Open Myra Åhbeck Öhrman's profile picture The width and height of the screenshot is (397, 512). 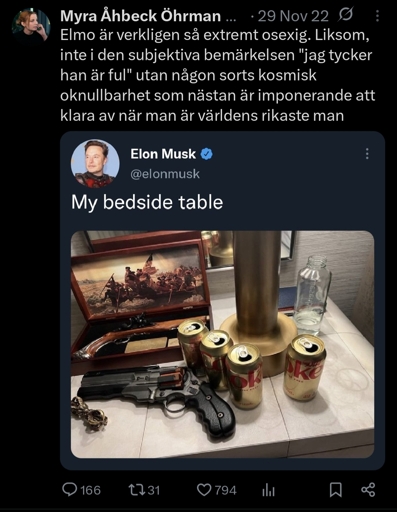tap(30, 26)
